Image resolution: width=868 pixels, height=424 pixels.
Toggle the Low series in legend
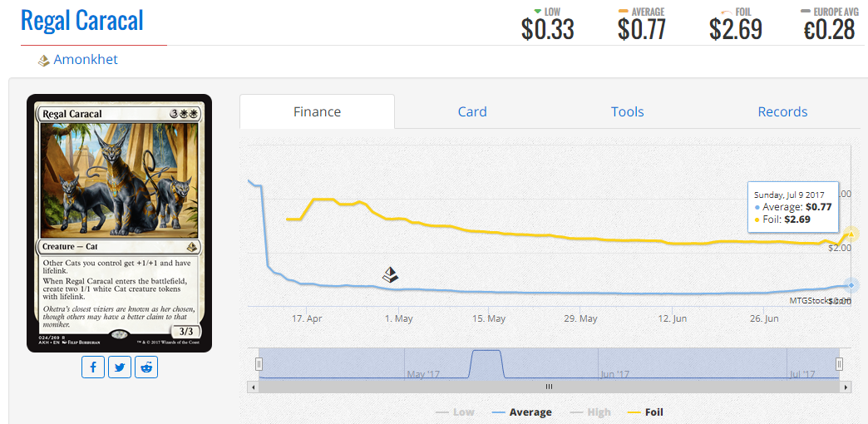click(455, 412)
